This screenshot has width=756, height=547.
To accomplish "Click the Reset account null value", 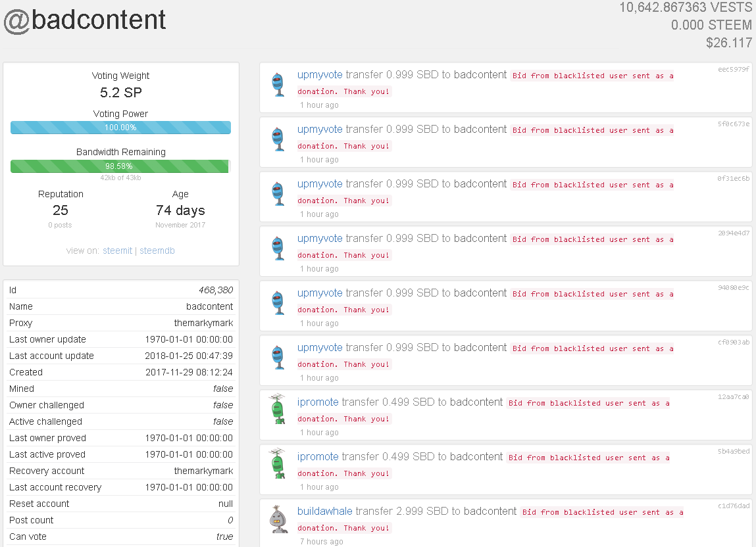I will [x=225, y=504].
